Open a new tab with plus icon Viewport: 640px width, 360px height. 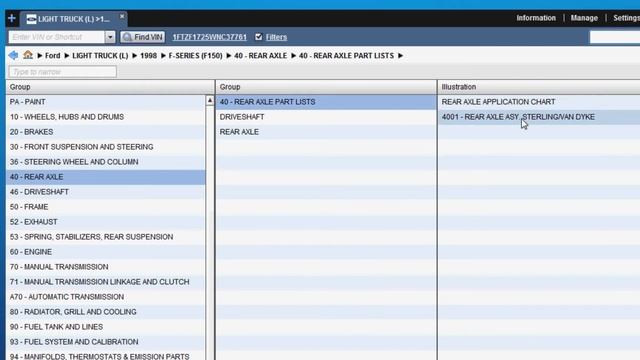click(11, 18)
